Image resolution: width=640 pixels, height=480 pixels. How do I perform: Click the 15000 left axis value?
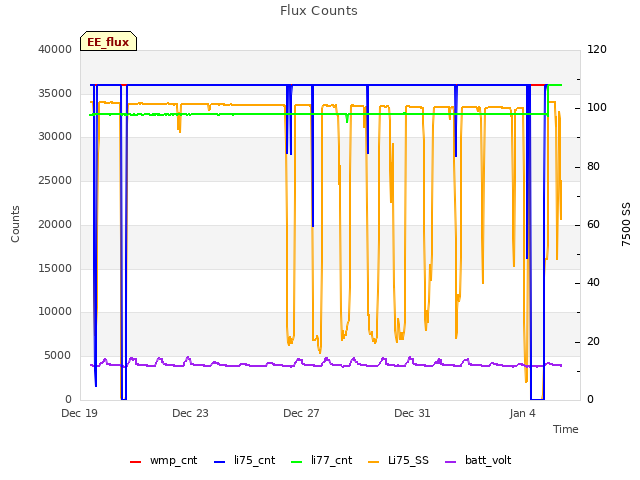click(55, 268)
